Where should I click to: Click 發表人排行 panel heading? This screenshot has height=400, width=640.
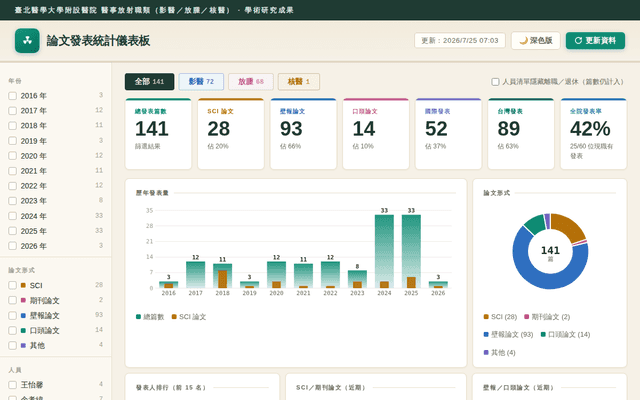(171, 388)
